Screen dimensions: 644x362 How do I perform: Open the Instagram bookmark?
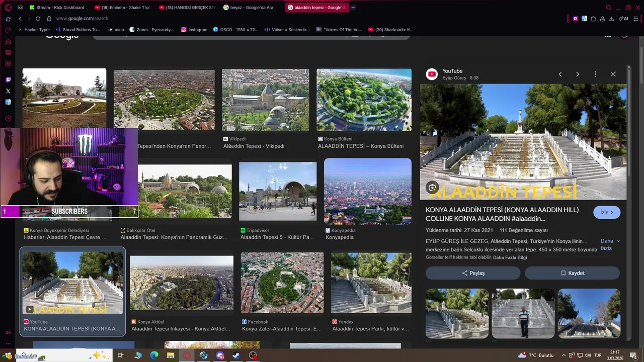(194, 30)
